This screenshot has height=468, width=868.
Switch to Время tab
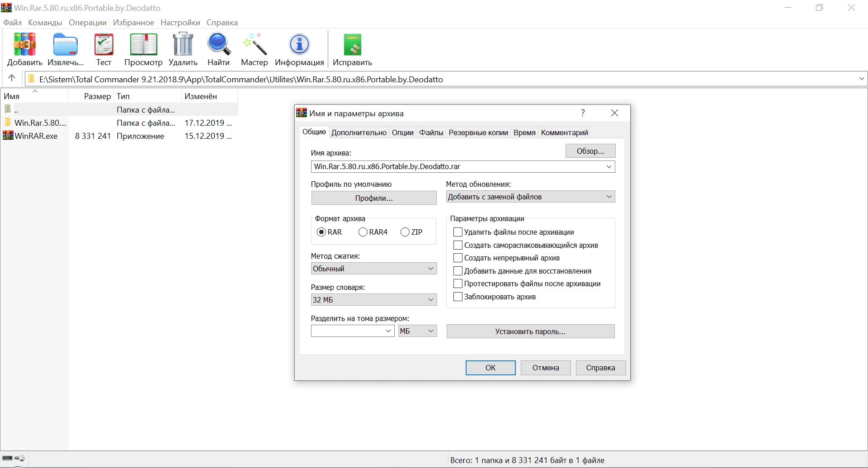click(x=524, y=132)
